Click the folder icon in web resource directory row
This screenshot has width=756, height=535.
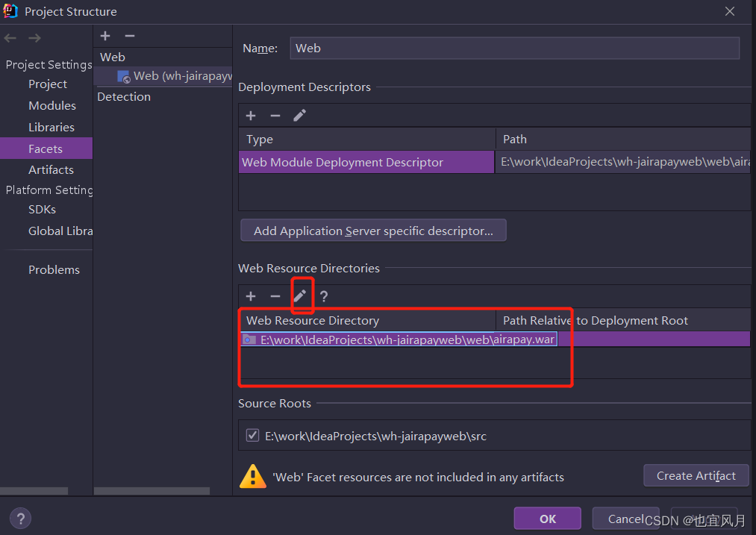(x=249, y=340)
